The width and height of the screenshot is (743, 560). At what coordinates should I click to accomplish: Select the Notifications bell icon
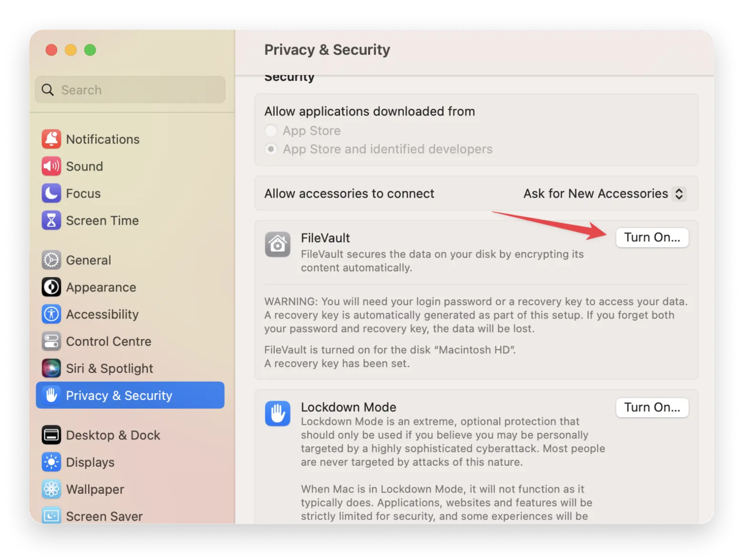51,139
